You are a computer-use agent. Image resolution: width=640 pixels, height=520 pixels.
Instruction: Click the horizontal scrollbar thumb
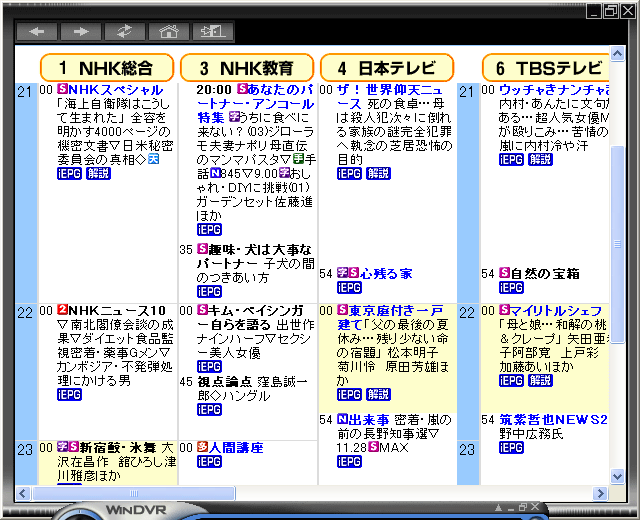pos(133,493)
